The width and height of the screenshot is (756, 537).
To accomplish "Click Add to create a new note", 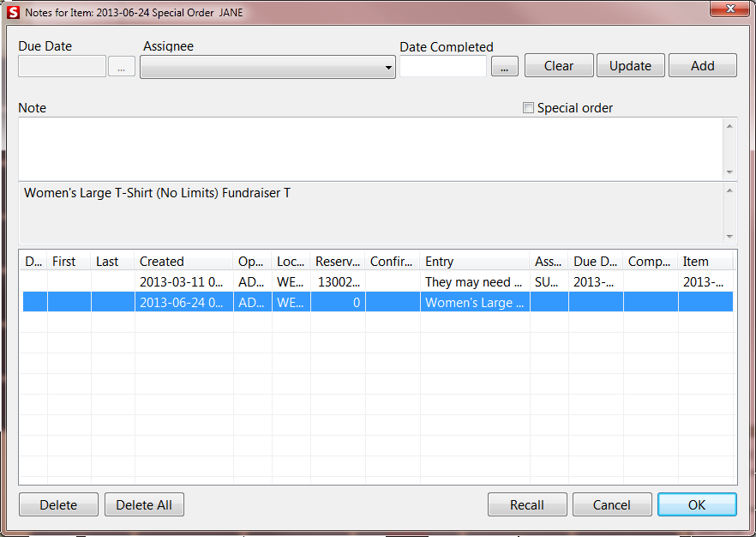I will (702, 65).
